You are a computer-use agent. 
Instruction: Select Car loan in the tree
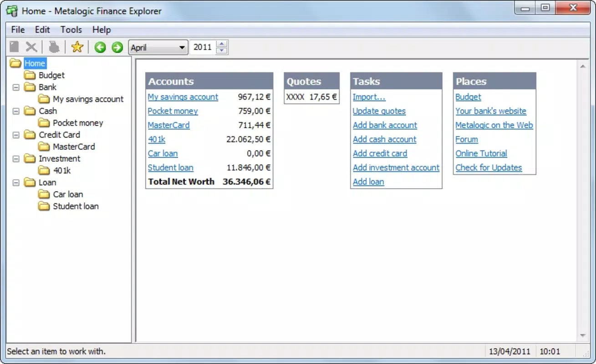[x=68, y=194]
